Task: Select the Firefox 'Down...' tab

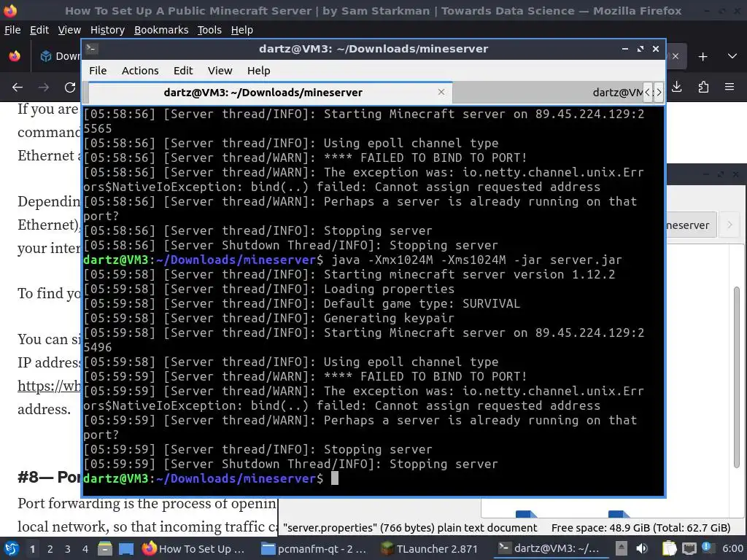Action: [x=60, y=56]
